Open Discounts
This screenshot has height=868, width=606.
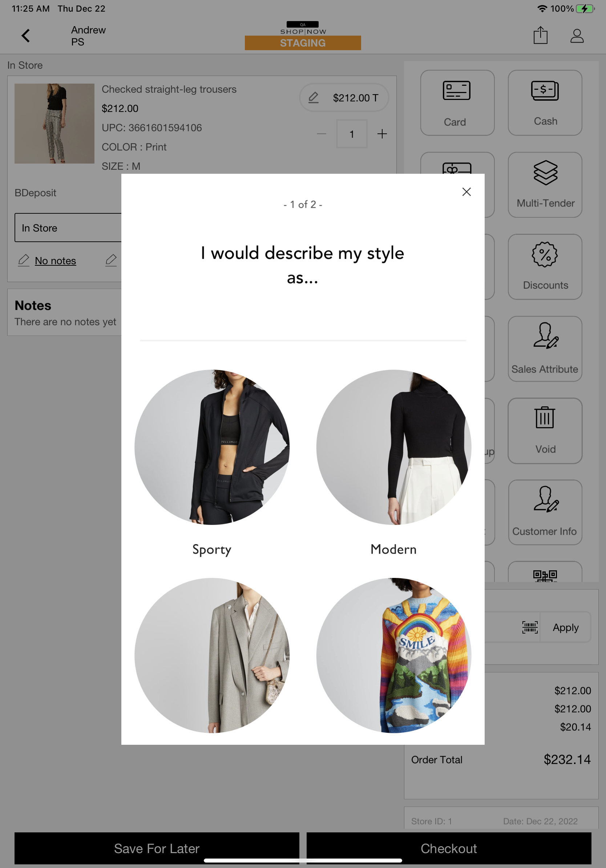[x=545, y=266]
